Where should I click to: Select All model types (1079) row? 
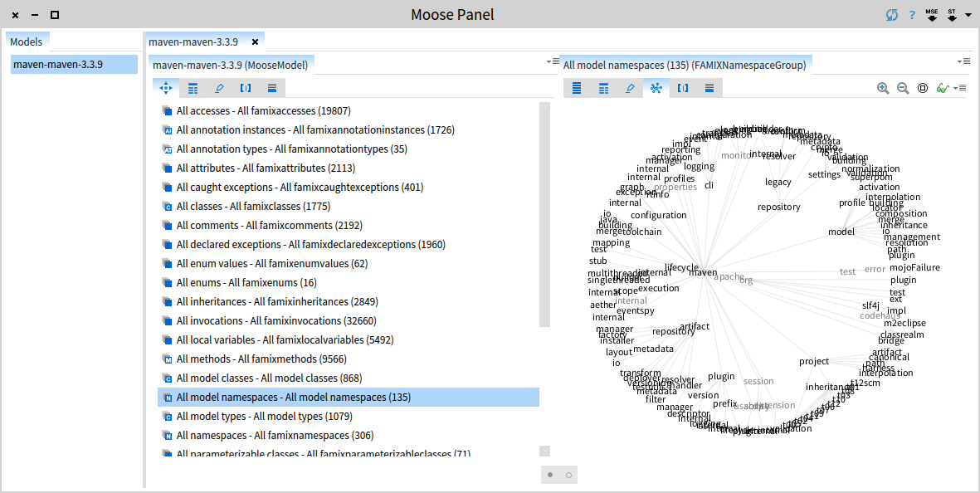(x=349, y=416)
